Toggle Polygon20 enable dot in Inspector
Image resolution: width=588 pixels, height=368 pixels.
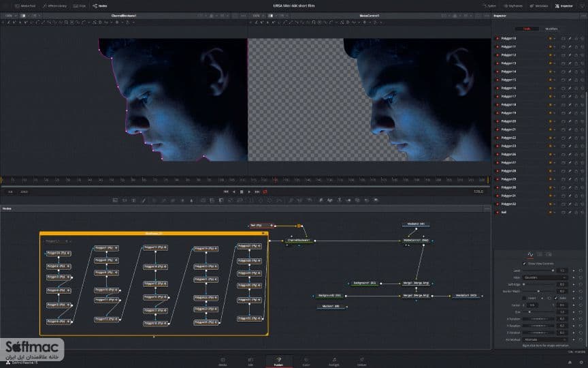(497, 121)
